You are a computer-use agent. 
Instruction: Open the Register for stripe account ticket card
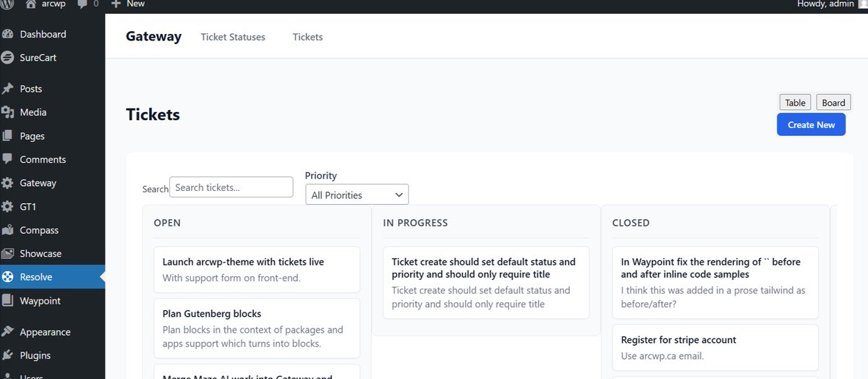[x=715, y=347]
